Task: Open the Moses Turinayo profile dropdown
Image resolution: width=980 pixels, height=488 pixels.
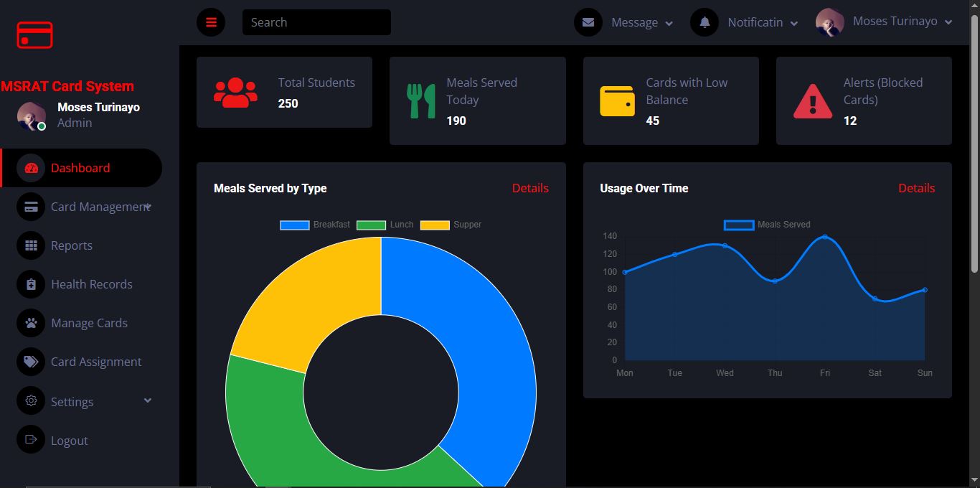Action: [885, 22]
